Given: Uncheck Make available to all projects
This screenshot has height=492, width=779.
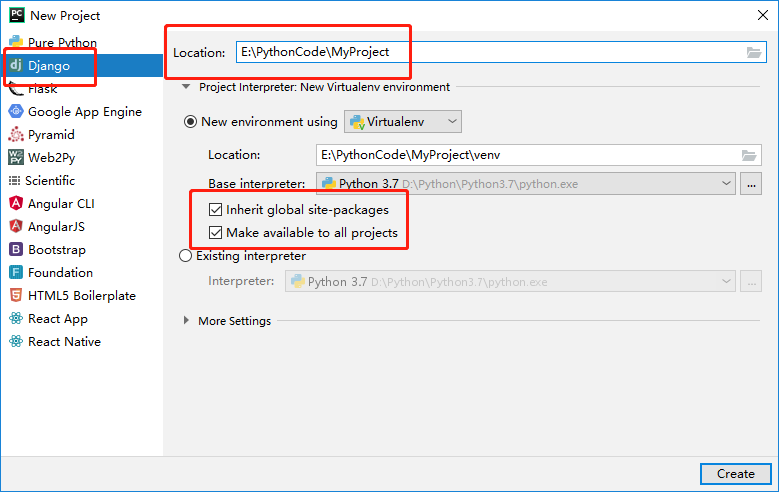Looking at the screenshot, I should [x=215, y=233].
